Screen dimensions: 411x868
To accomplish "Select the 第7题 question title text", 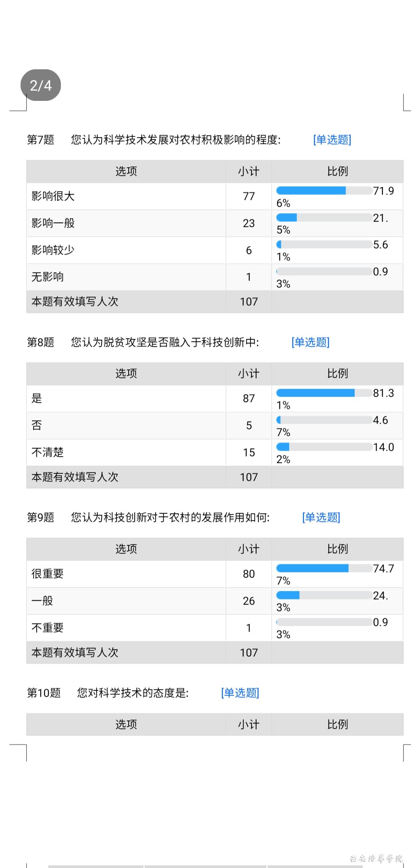I will [175, 140].
